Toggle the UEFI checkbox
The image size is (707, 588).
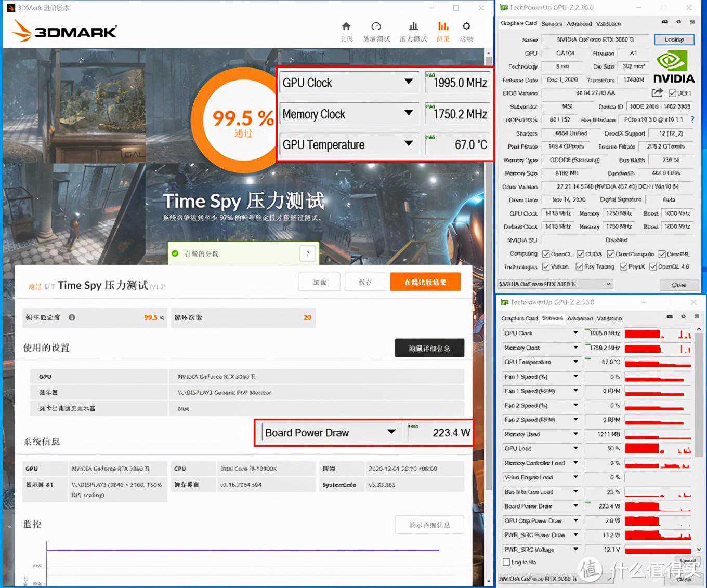672,93
